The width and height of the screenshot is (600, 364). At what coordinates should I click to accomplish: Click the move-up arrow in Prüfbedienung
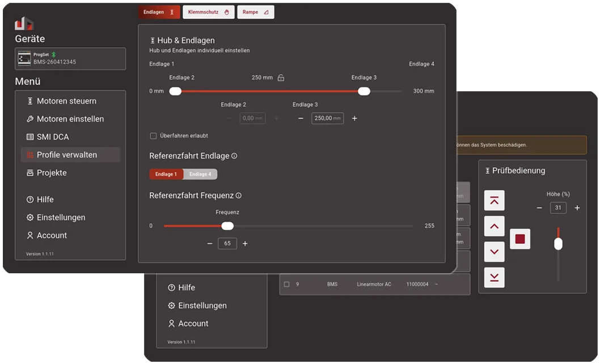495,226
